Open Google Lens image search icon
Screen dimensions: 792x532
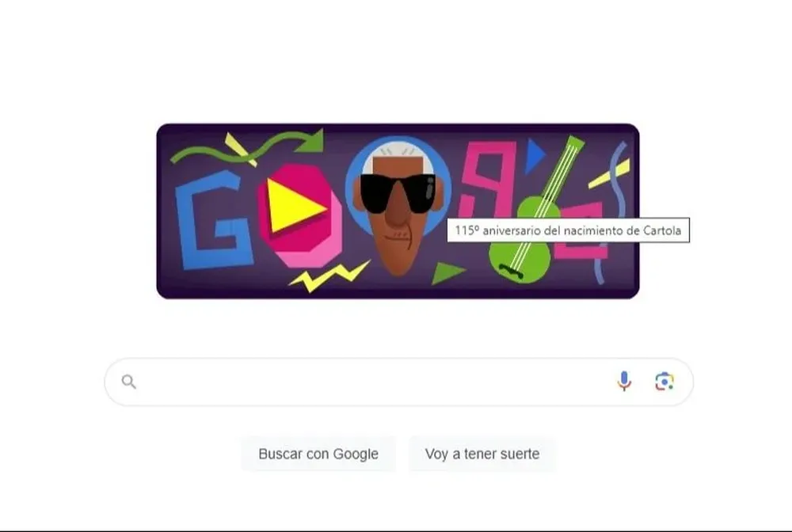point(664,382)
